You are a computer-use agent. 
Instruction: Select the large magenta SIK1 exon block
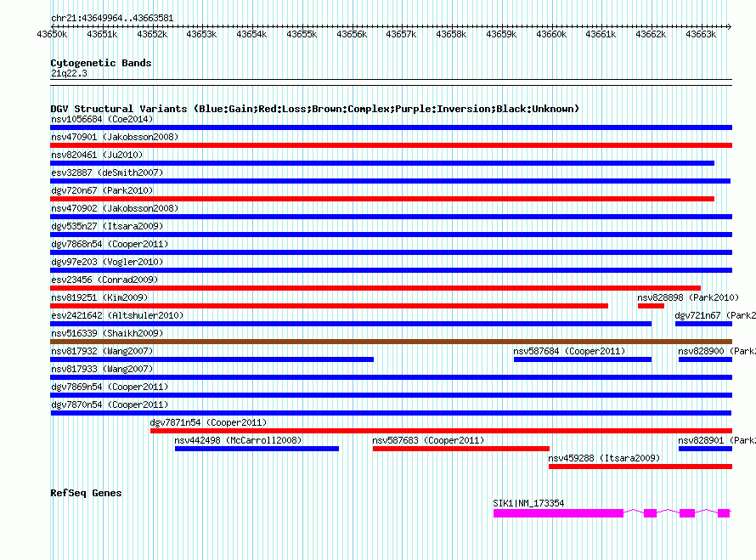pyautogui.click(x=558, y=513)
